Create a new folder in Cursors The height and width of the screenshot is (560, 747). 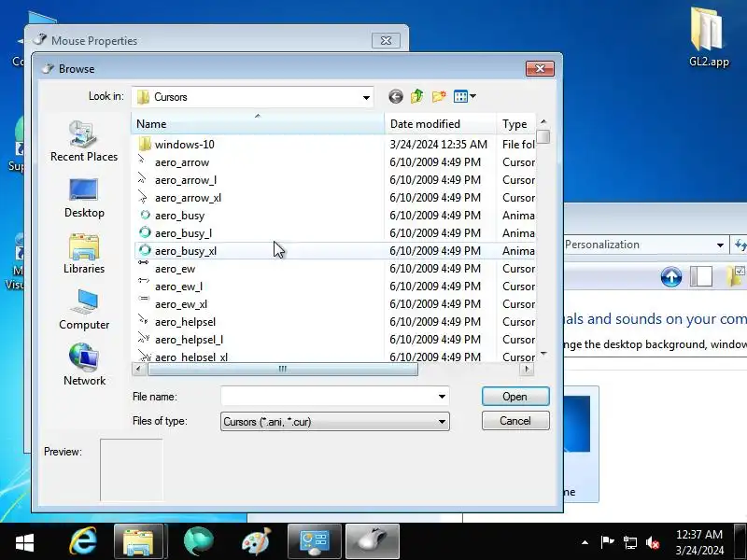(x=439, y=97)
